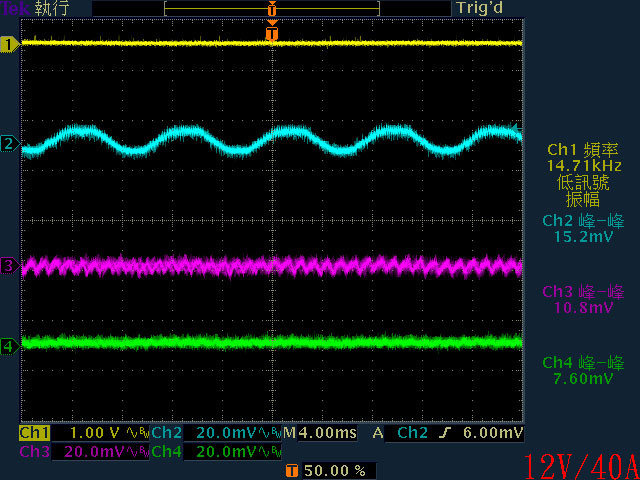Click the channel 2 cyan ground marker
Image resolution: width=640 pixels, height=480 pixels.
click(x=10, y=144)
